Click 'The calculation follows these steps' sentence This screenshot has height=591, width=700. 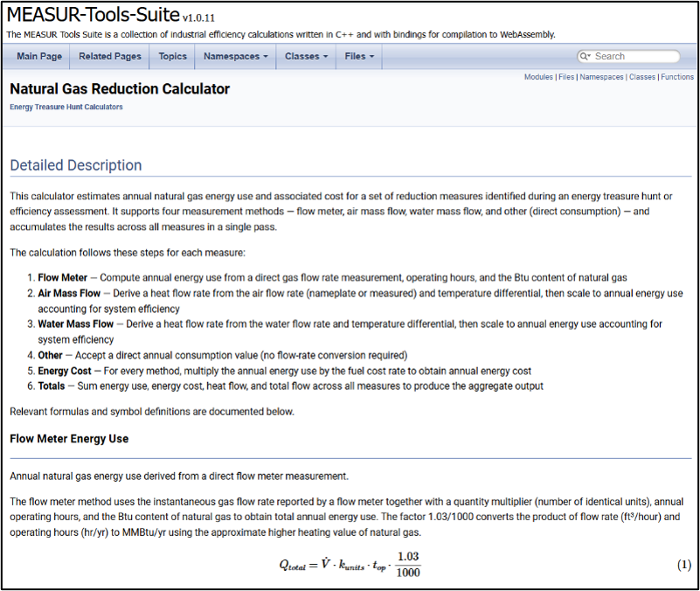click(x=128, y=253)
